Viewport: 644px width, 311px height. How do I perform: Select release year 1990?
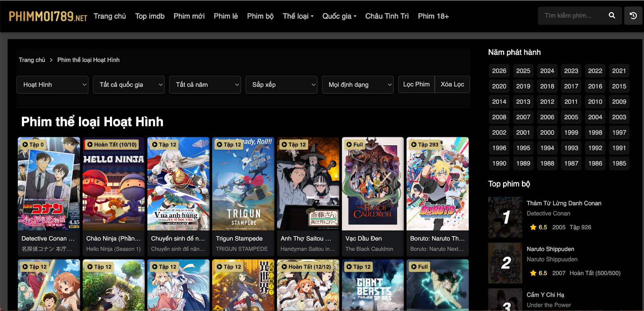499,163
